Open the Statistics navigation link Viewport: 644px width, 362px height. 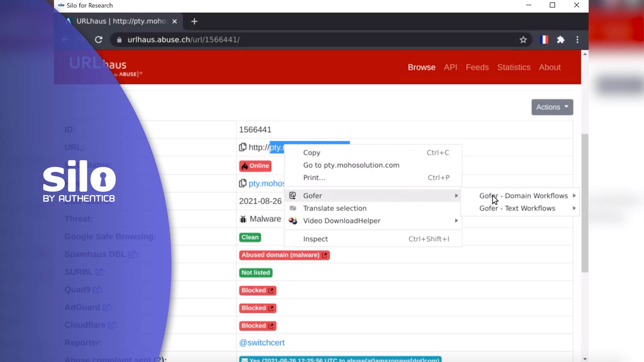(x=514, y=67)
